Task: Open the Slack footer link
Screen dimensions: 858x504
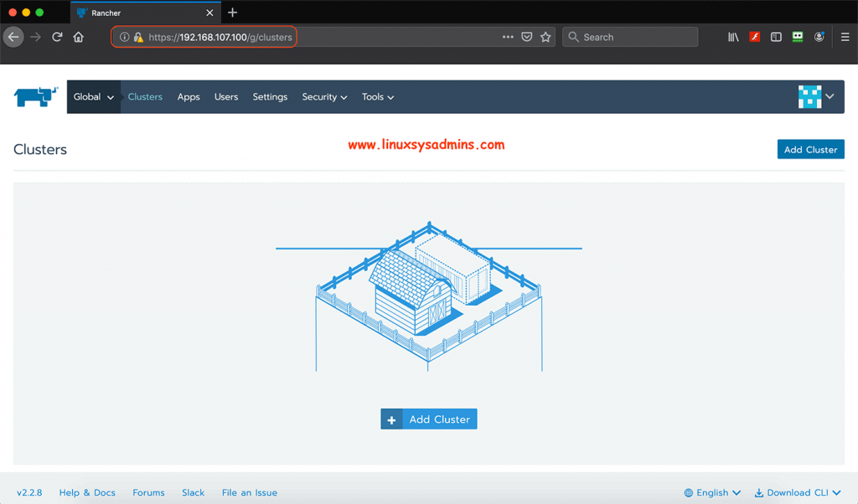Action: point(194,492)
